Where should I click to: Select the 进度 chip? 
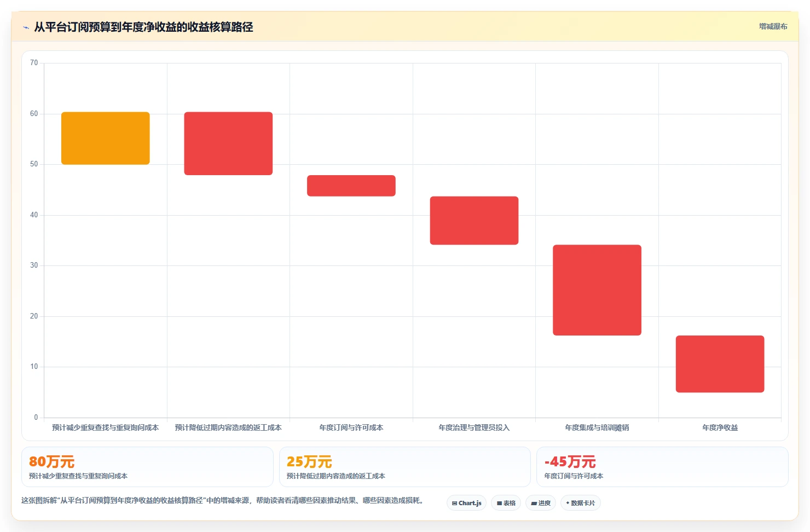541,503
